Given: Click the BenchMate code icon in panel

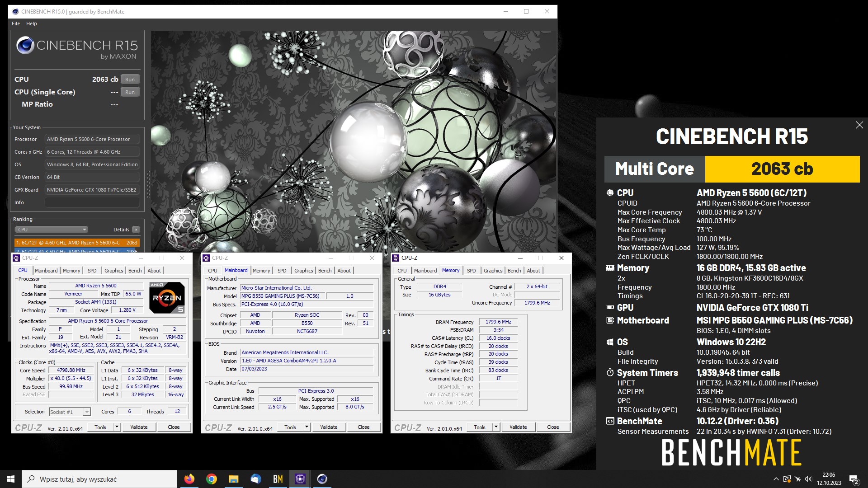Looking at the screenshot, I should [610, 421].
